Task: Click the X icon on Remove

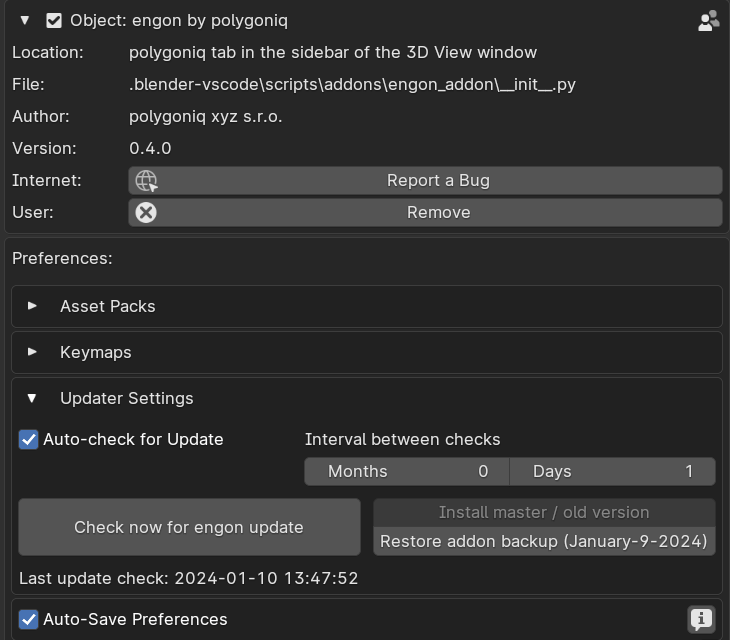Action: [147, 212]
